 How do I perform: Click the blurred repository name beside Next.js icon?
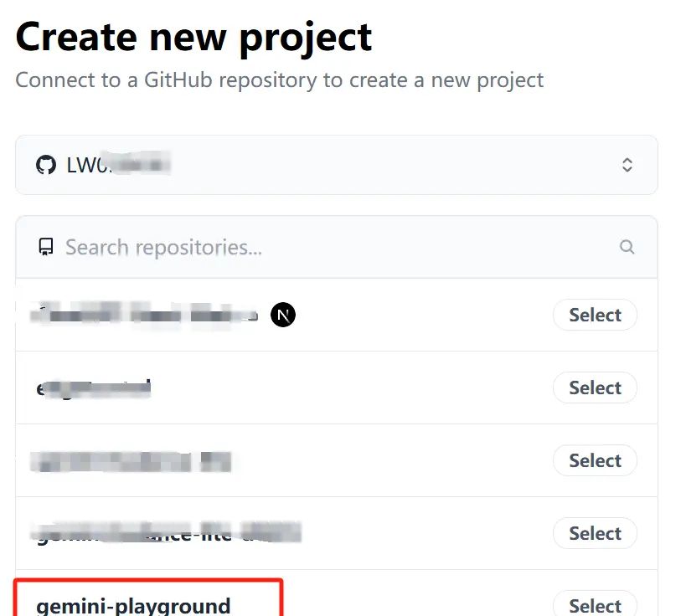pos(144,316)
